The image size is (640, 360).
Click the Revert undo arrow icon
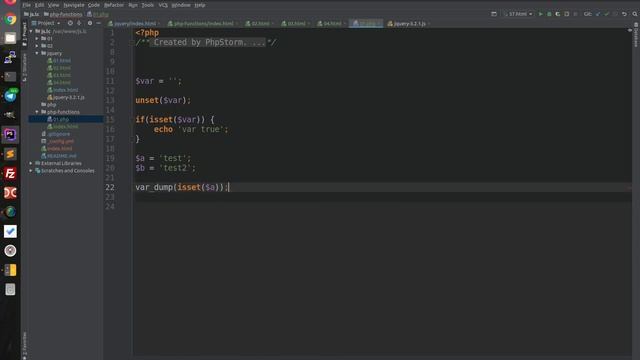[624, 14]
